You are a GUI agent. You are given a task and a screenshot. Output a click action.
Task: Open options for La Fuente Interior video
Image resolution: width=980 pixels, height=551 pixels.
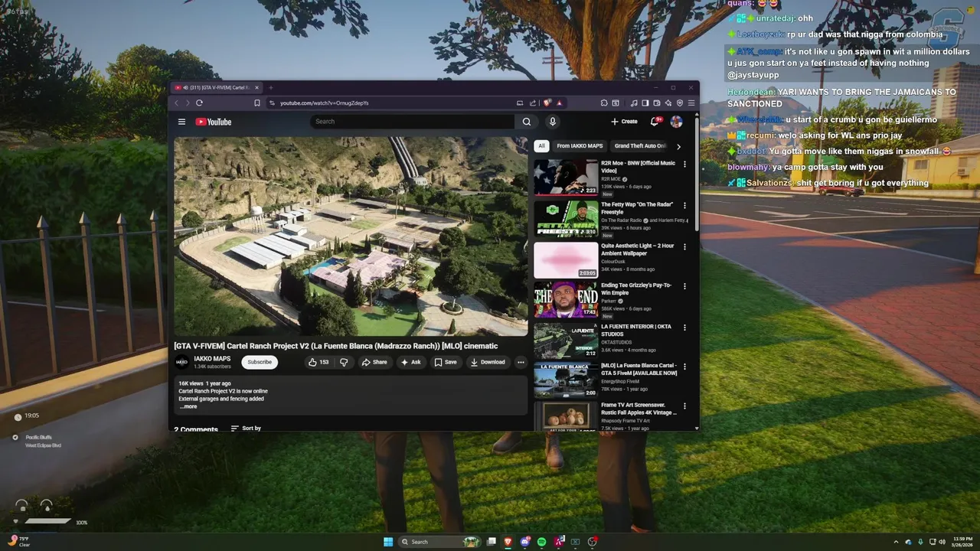point(684,327)
